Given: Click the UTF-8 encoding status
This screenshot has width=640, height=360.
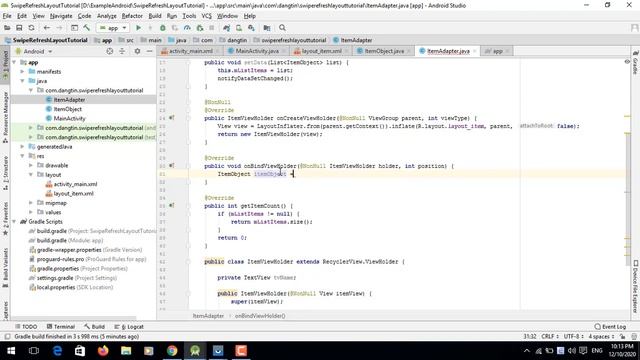Looking at the screenshot, I should point(573,336).
